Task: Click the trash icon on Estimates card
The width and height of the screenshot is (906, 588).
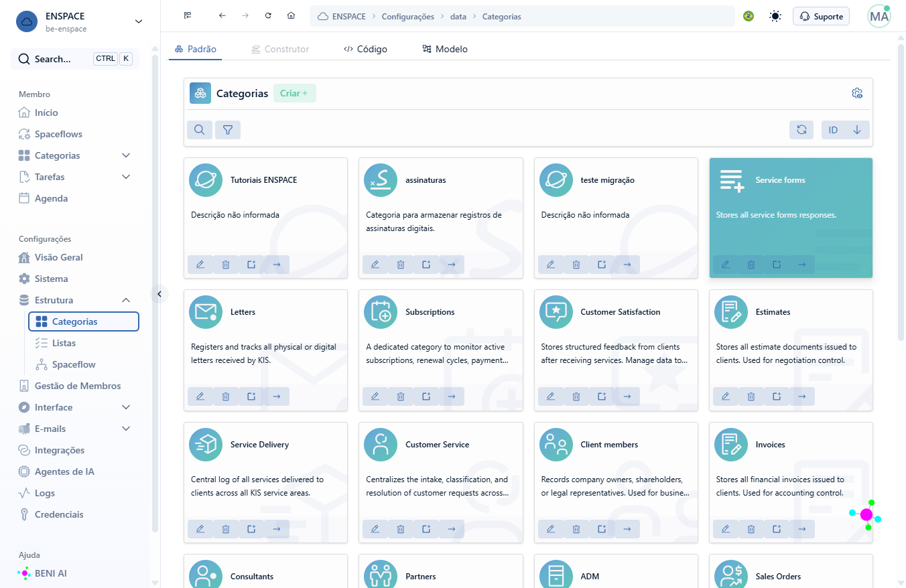Action: coord(751,396)
